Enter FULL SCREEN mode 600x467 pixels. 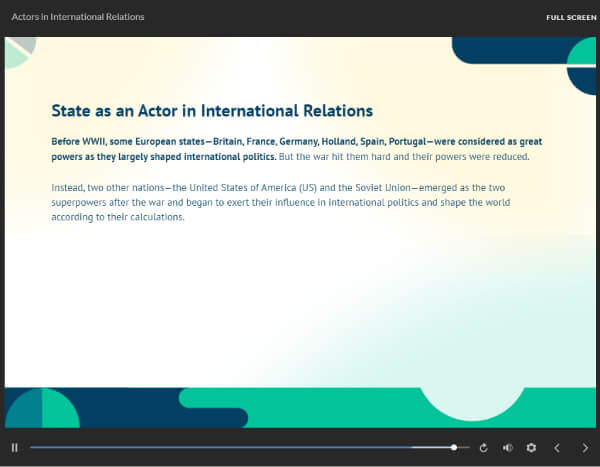(571, 18)
